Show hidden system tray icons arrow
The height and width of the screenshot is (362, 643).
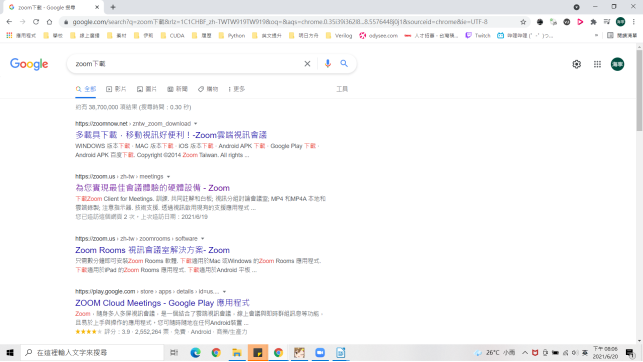524,353
